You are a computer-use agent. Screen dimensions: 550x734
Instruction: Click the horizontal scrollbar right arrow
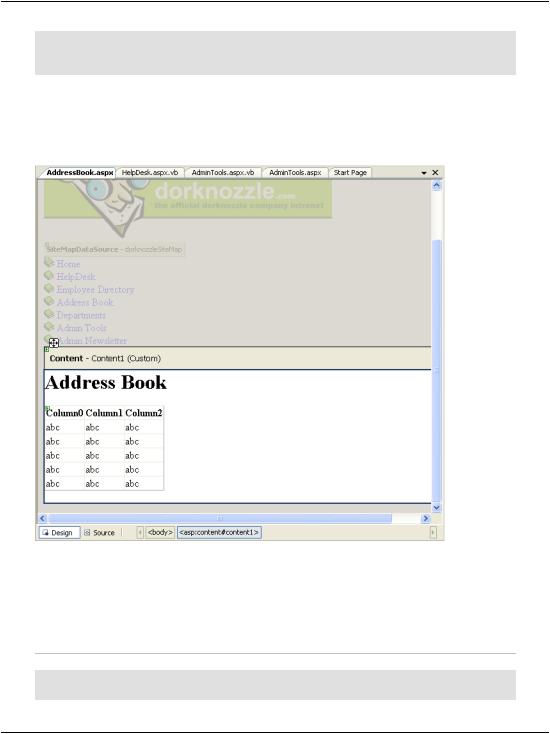point(425,518)
